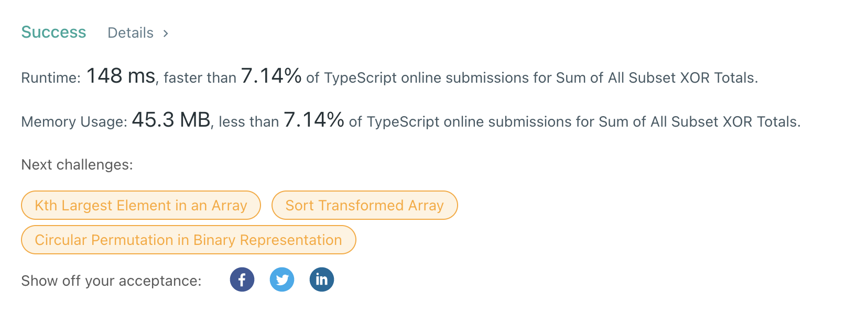868x314 pixels.
Task: Share acceptance on Twitter
Action: [x=282, y=280]
